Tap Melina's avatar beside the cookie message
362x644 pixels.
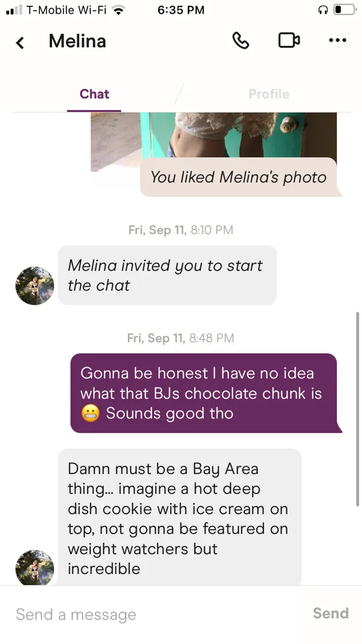click(34, 568)
